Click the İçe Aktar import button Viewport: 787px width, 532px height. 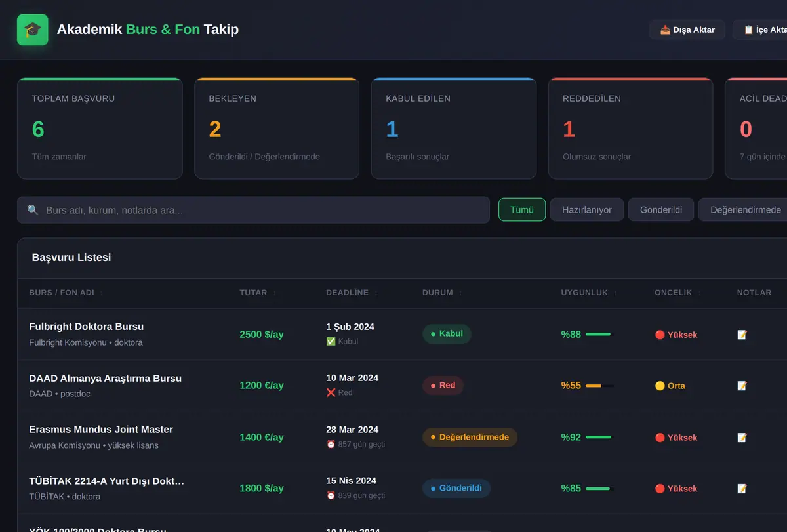pyautogui.click(x=761, y=30)
